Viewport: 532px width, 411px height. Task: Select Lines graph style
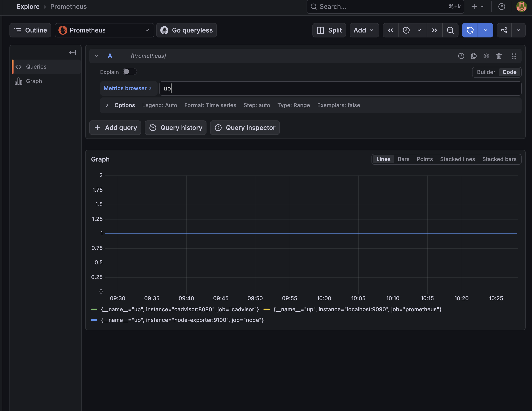tap(383, 159)
